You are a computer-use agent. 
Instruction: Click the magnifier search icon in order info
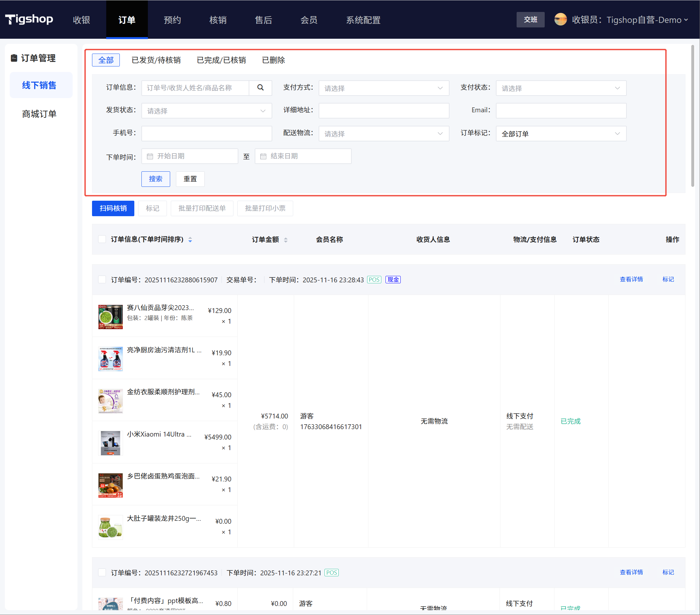[260, 88]
